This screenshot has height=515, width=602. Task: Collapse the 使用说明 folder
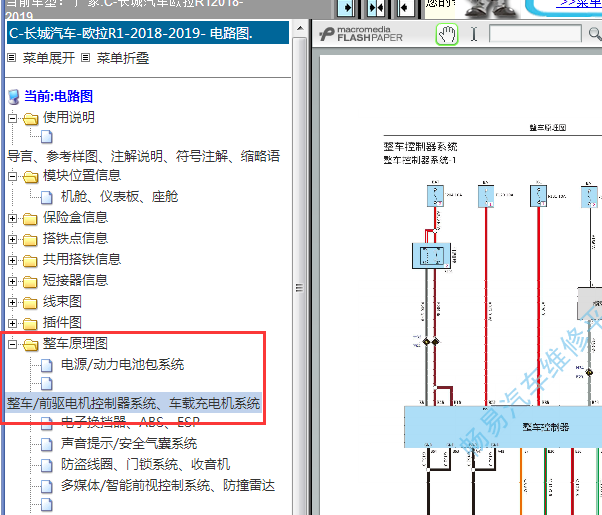point(12,118)
